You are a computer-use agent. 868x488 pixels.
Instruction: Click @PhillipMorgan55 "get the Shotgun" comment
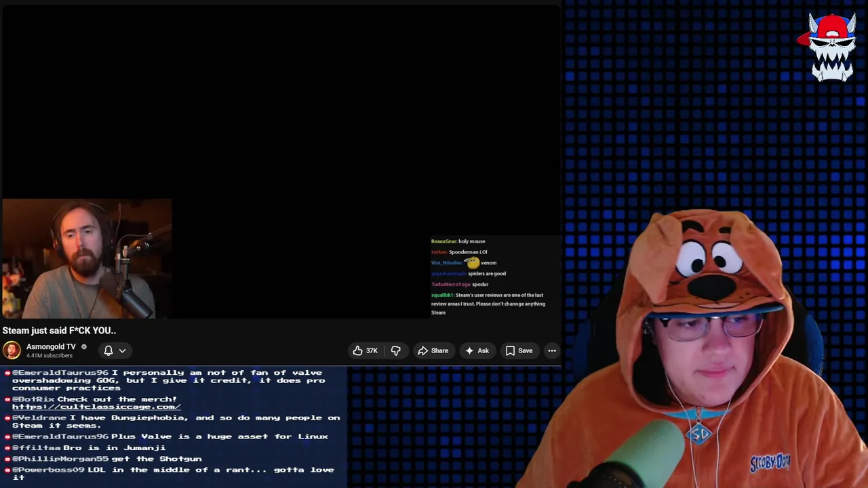(x=102, y=459)
